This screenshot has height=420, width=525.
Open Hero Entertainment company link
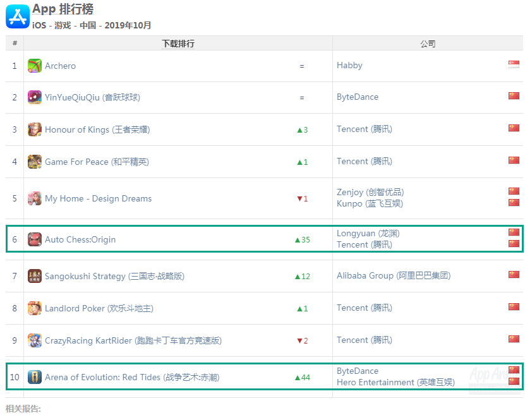(x=395, y=382)
